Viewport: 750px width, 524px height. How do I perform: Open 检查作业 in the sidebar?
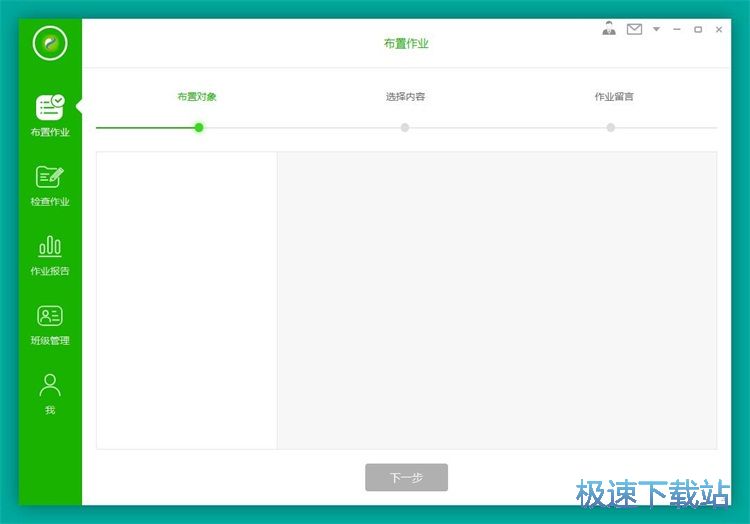click(50, 186)
